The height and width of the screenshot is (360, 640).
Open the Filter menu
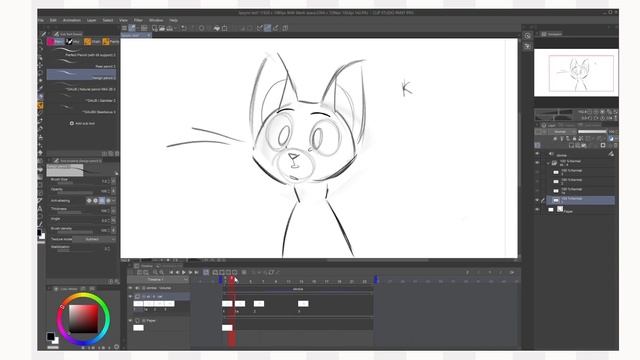(x=138, y=20)
